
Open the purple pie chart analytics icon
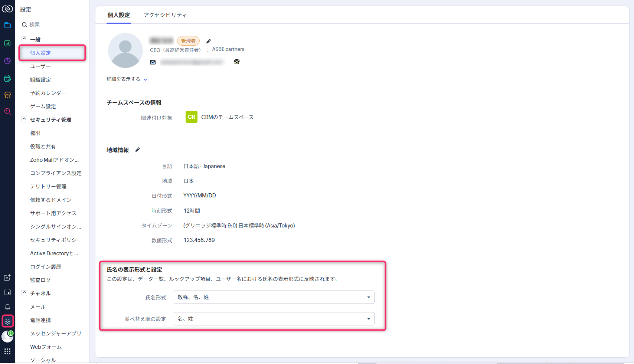pos(7,61)
